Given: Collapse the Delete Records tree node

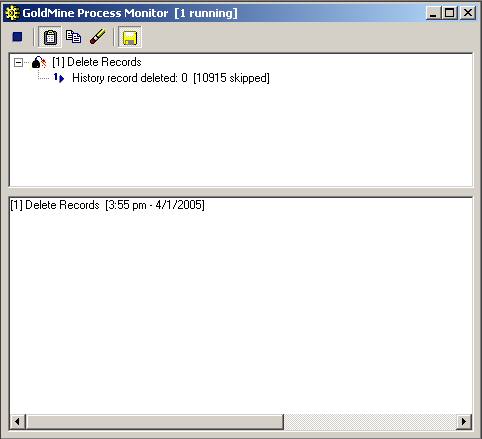Looking at the screenshot, I should pos(18,62).
